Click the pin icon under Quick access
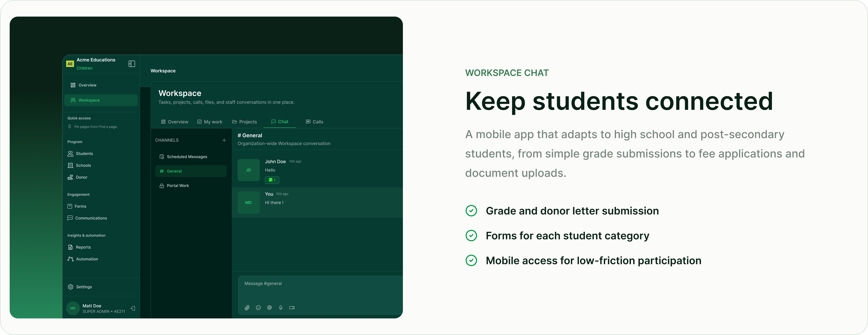868x335 pixels. click(70, 127)
